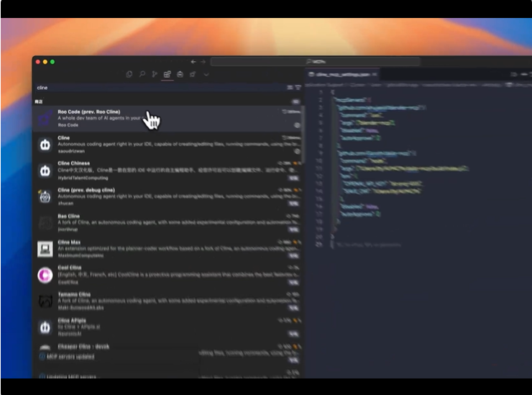Open the Bao Cline extension
The width and height of the screenshot is (532, 395).
tap(168, 223)
